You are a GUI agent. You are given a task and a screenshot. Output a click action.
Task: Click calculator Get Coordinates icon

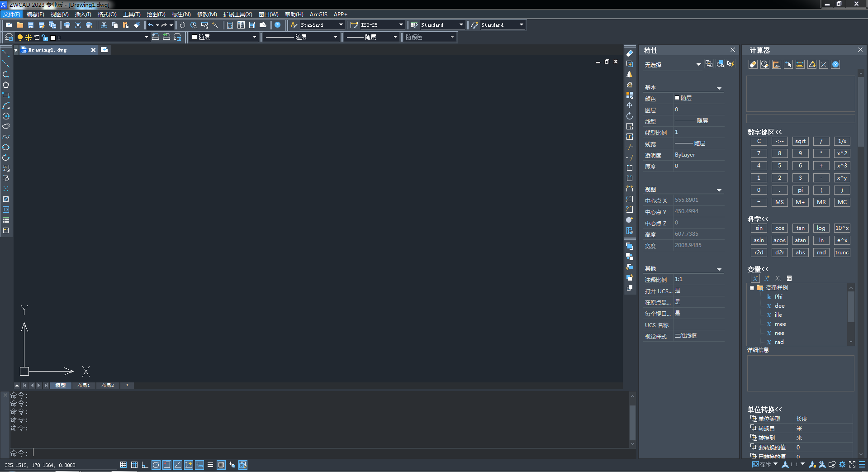(x=788, y=64)
